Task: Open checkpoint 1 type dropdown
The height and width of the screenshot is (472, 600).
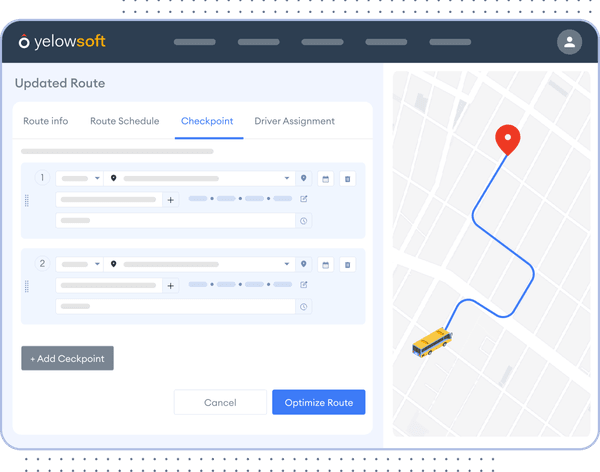Action: coord(80,178)
